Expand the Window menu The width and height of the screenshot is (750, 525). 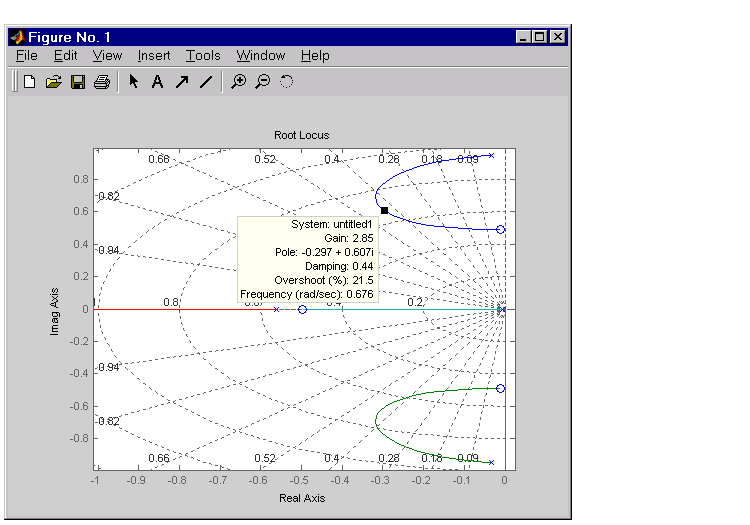(260, 56)
